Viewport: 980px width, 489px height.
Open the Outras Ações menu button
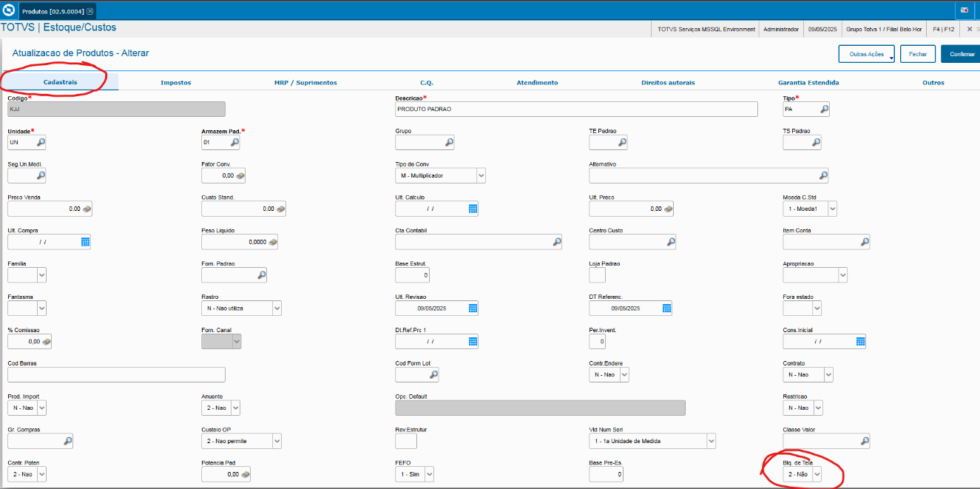point(867,54)
